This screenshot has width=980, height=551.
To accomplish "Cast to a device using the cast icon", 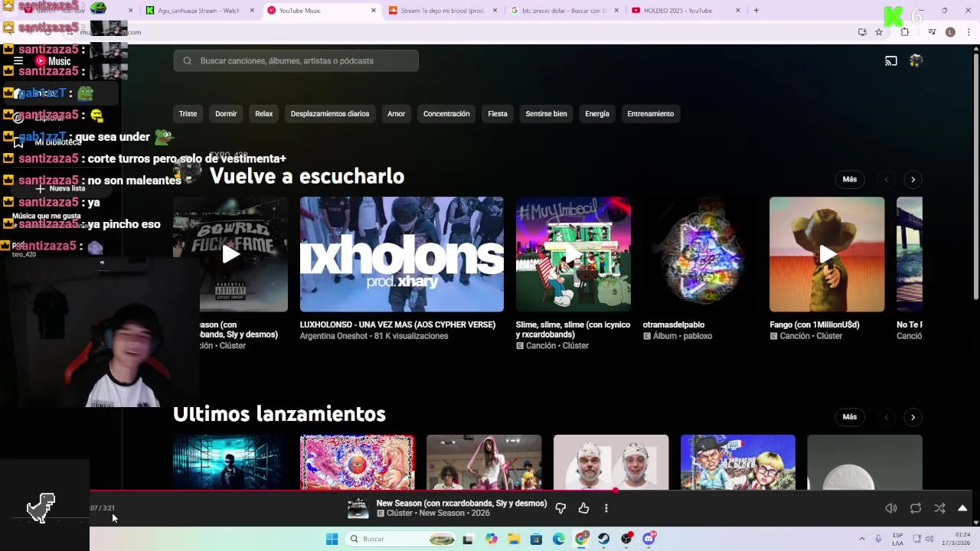I will coord(891,61).
